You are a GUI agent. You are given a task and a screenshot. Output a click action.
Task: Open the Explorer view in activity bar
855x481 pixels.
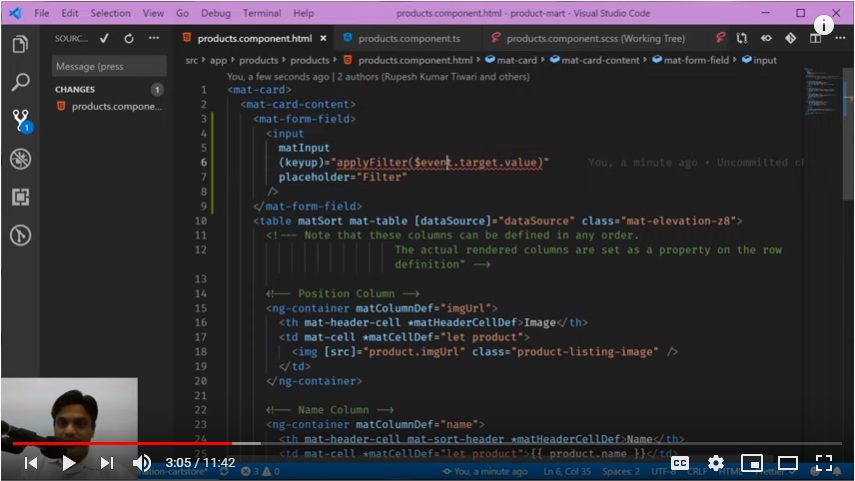point(20,45)
